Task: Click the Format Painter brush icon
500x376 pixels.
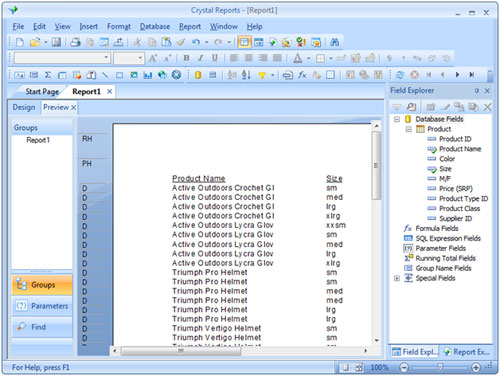Action: click(x=181, y=42)
